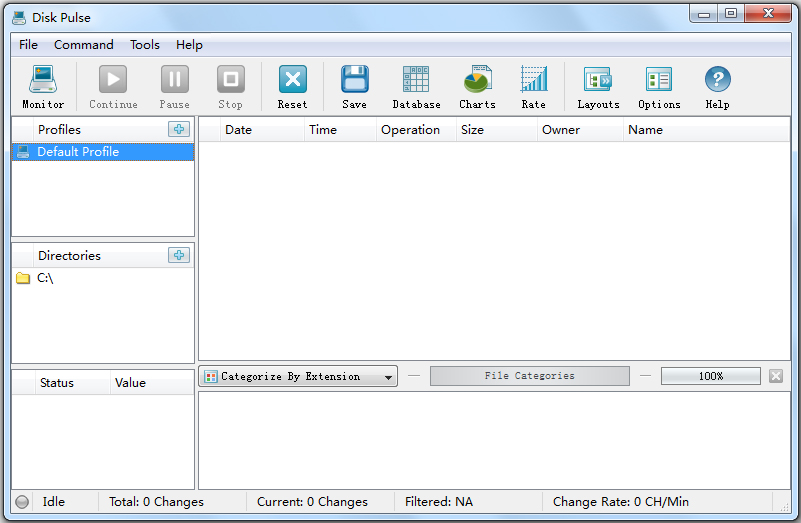The image size is (801, 523).
Task: Click the 100% progress indicator
Action: point(711,376)
